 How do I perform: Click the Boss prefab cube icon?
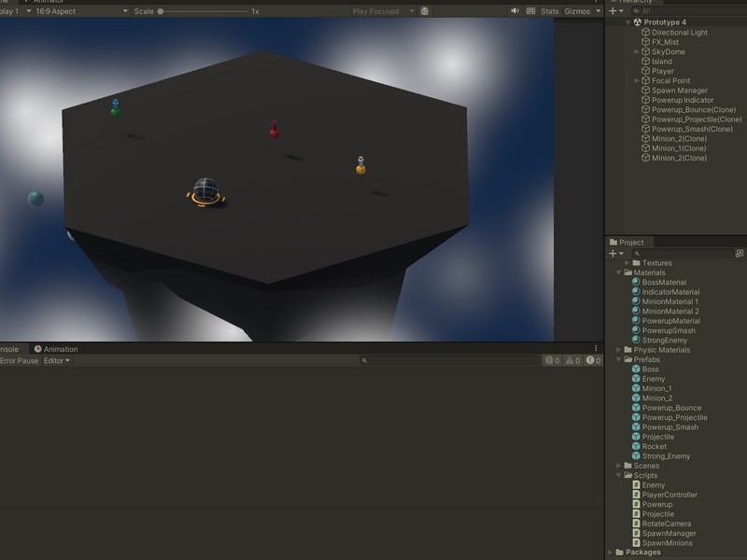pos(636,370)
